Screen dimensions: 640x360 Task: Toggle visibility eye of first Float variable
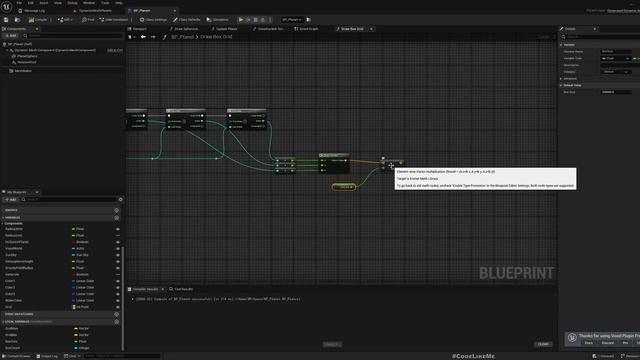tap(118, 229)
